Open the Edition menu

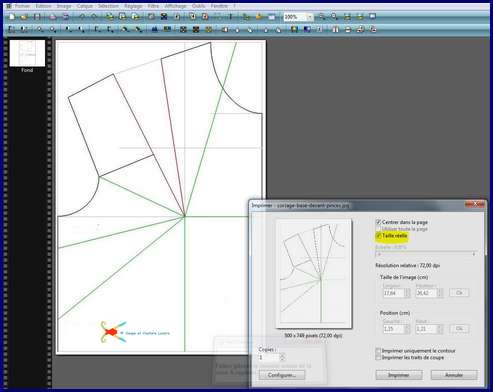pos(43,6)
